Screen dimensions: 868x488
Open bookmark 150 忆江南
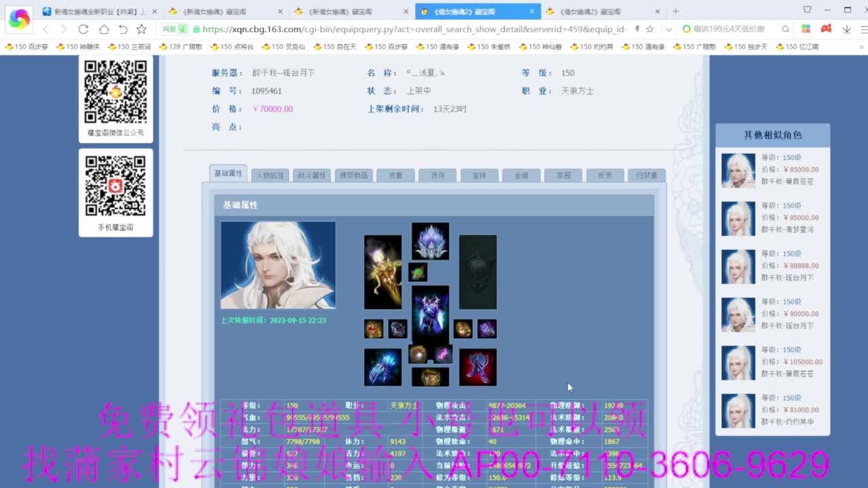click(x=797, y=47)
